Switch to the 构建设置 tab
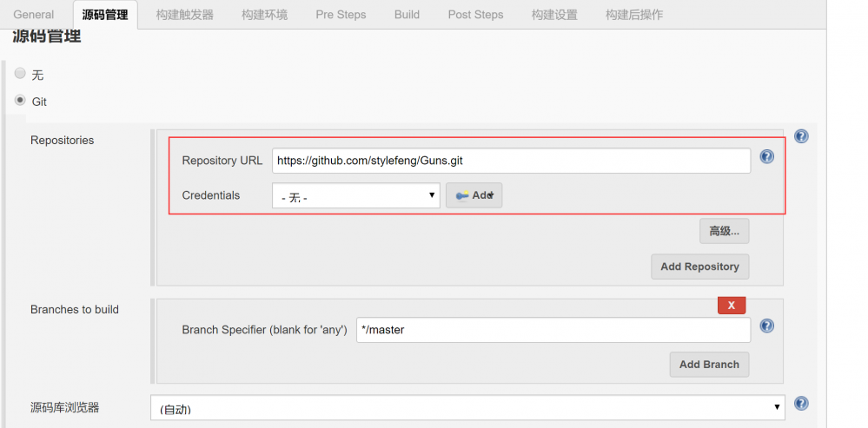 [x=554, y=15]
